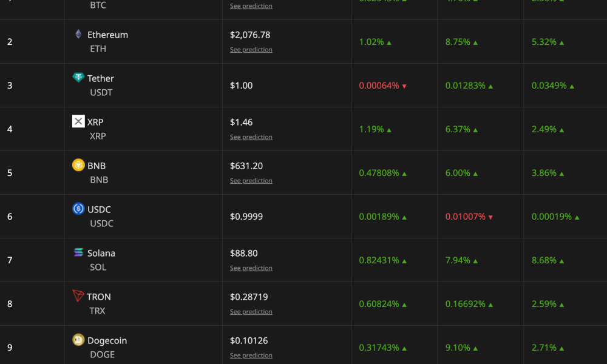Click the BNB coin icon
Viewport: 607px width, 364px height.
(x=78, y=165)
